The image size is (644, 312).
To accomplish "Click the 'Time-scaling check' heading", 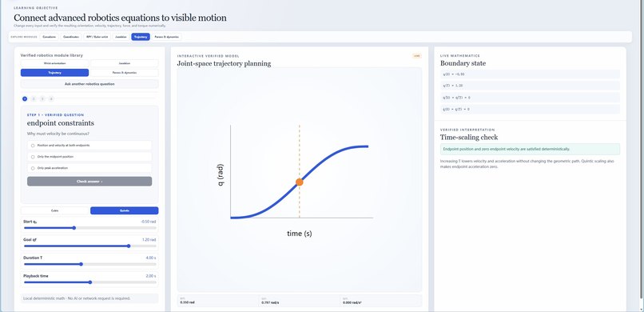I will click(469, 138).
